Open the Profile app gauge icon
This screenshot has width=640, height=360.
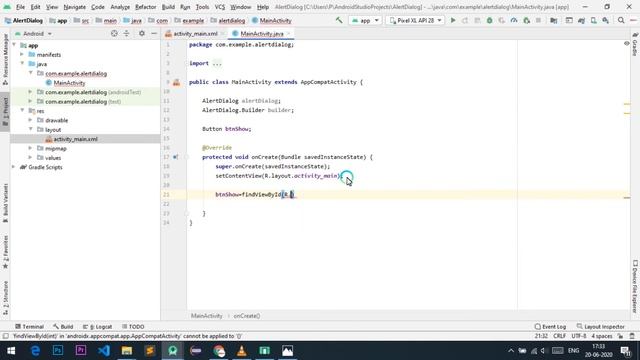pos(514,20)
